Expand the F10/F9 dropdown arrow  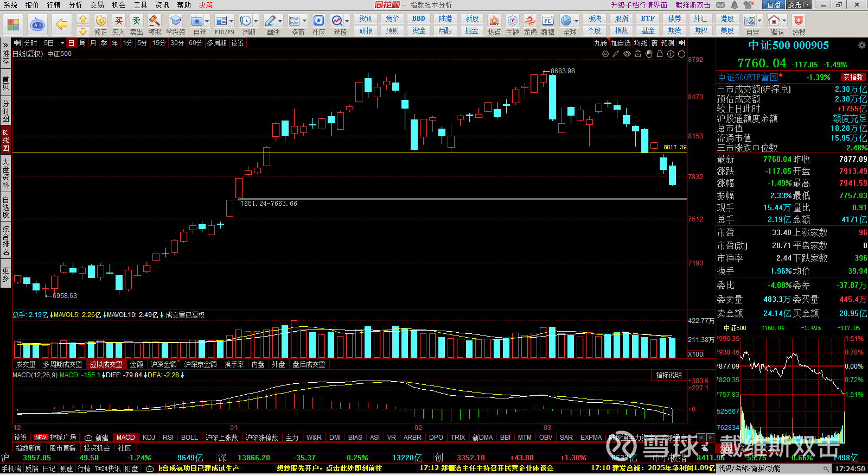tap(232, 21)
